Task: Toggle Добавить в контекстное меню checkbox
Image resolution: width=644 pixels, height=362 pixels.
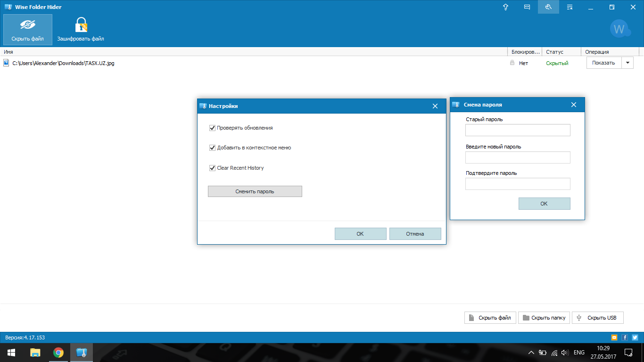Action: pyautogui.click(x=212, y=148)
